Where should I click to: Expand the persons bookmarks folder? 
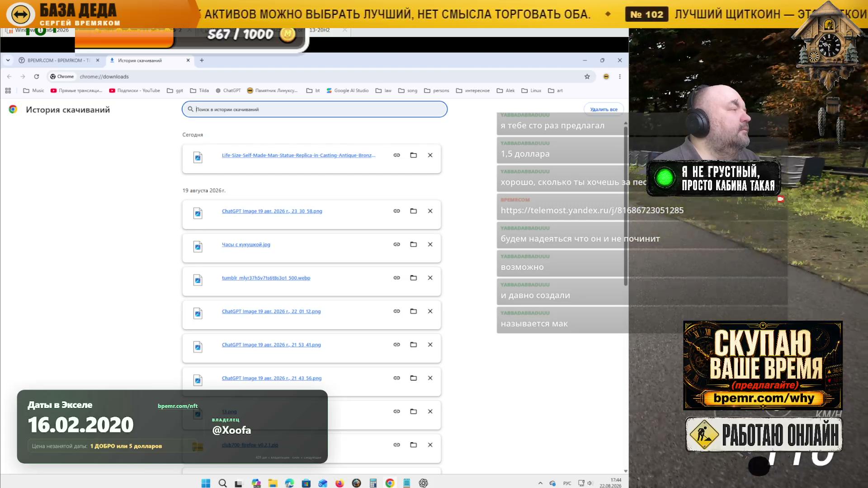point(436,90)
